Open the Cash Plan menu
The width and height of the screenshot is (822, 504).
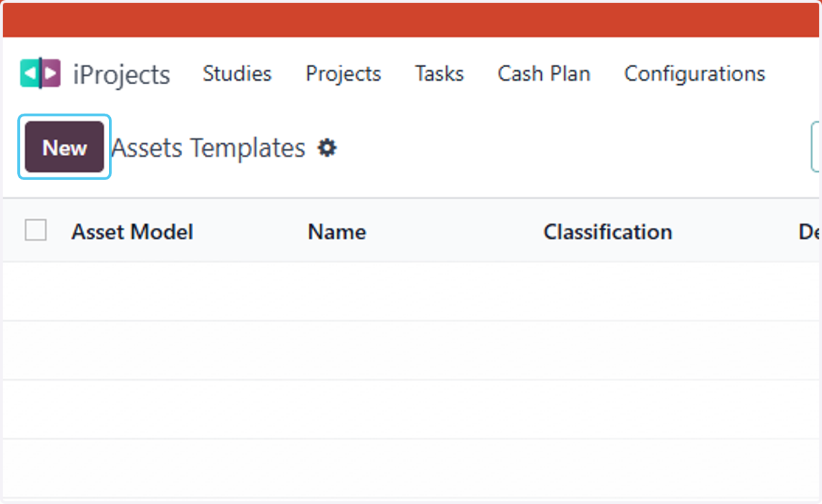(544, 73)
